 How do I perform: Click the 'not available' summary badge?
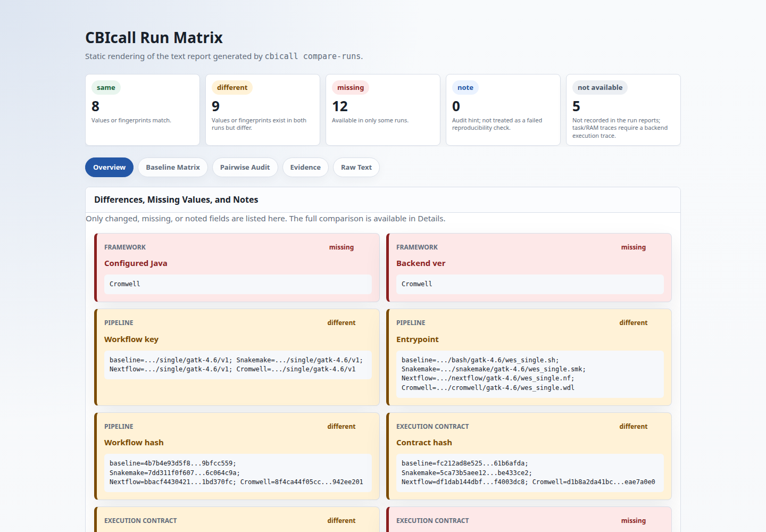pyautogui.click(x=600, y=87)
